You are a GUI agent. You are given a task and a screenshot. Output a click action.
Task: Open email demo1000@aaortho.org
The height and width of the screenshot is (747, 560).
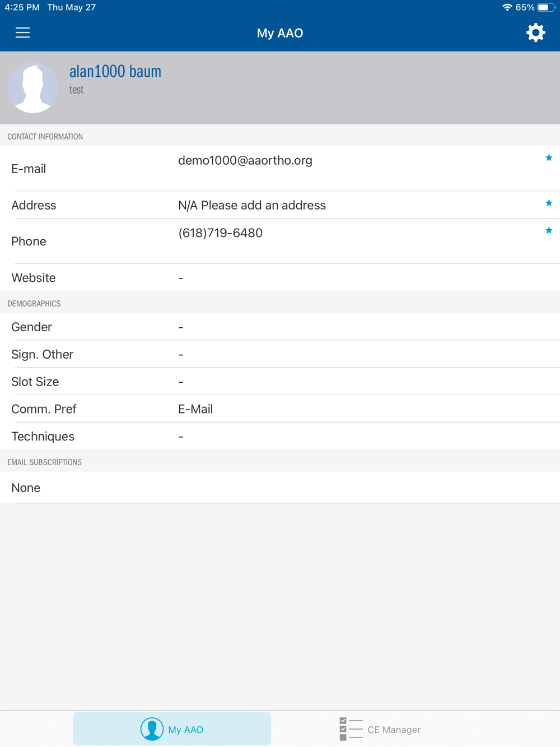(245, 160)
